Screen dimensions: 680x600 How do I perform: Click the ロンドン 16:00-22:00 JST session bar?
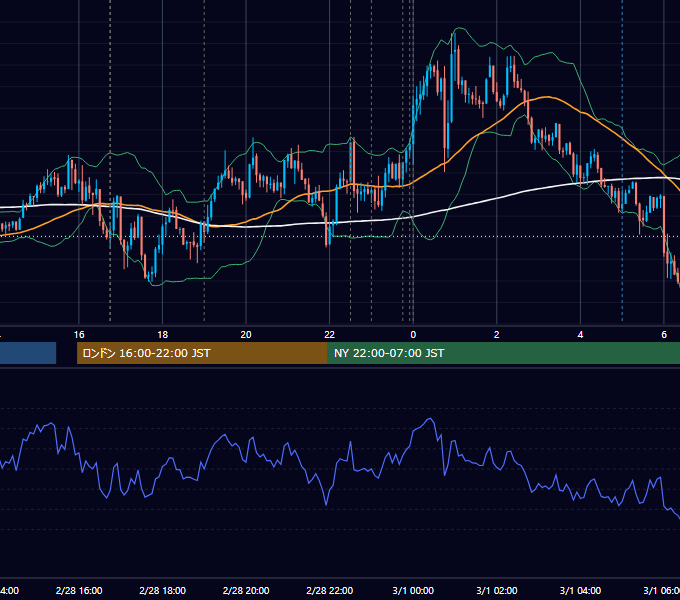202,353
